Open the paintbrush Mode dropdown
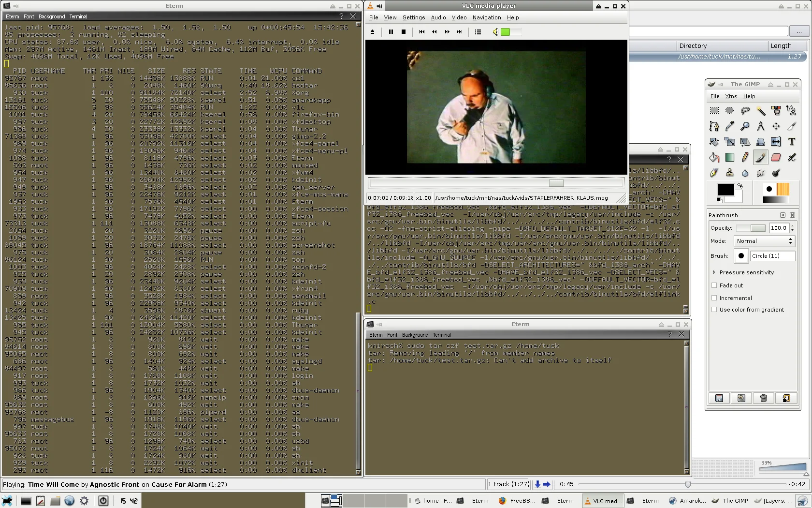The width and height of the screenshot is (812, 508). (x=765, y=241)
